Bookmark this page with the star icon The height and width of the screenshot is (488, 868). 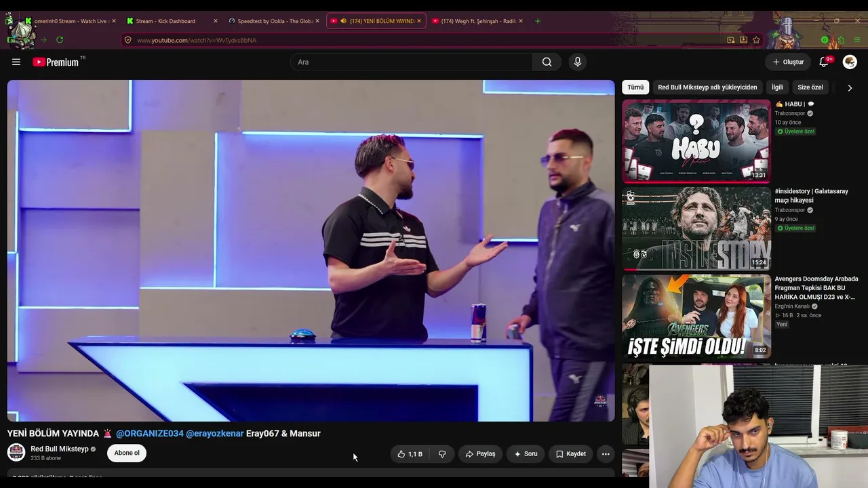click(x=756, y=40)
